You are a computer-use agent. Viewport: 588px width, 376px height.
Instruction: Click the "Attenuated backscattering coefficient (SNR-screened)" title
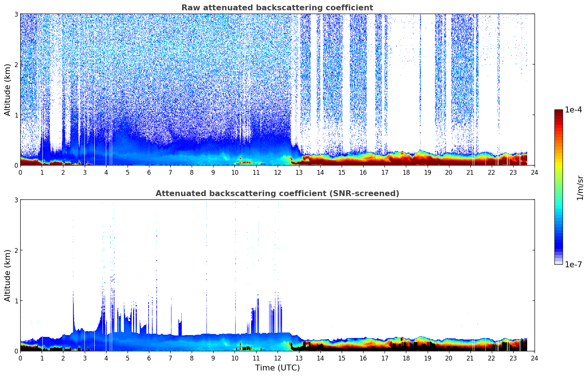277,194
